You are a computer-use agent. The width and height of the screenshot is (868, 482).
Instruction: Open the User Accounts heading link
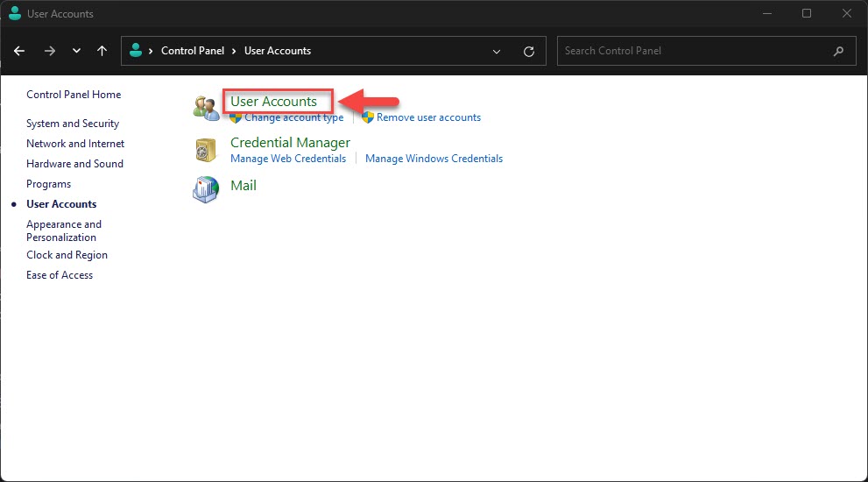tap(273, 102)
